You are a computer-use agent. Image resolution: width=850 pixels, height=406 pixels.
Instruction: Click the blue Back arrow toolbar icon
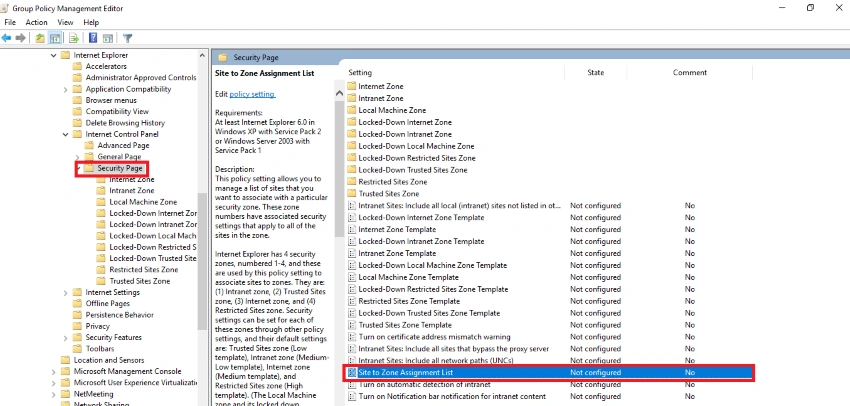pyautogui.click(x=7, y=38)
